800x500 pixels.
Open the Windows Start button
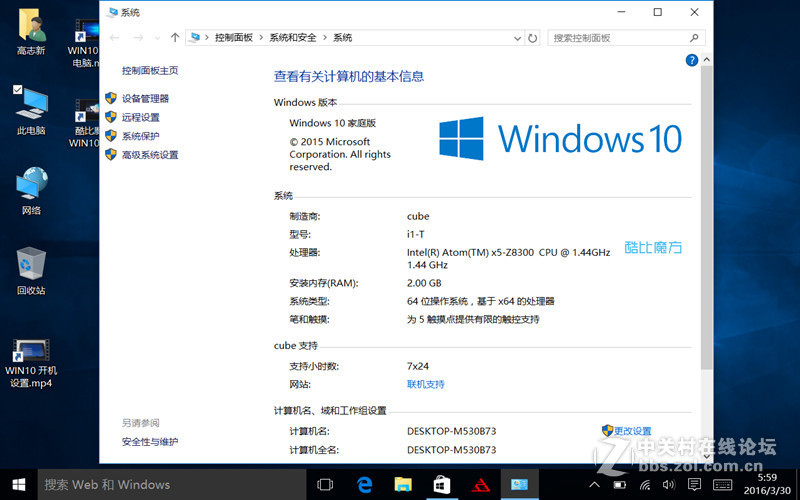click(x=19, y=485)
